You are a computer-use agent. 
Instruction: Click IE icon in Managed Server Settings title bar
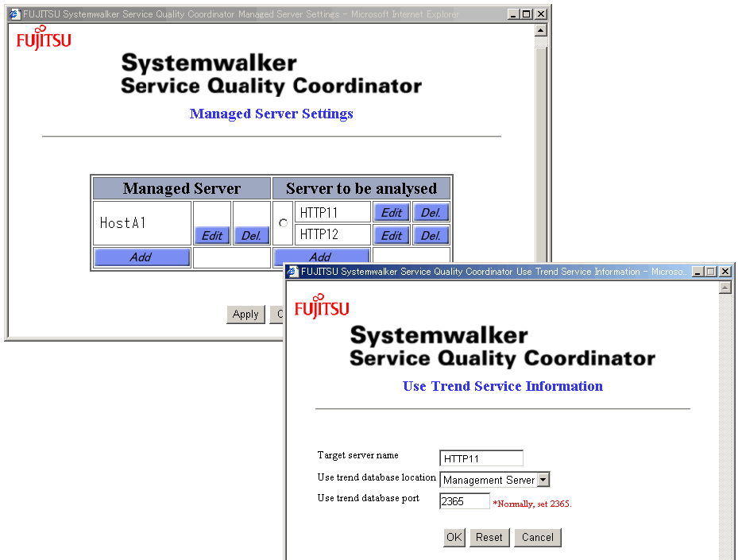tap(14, 14)
